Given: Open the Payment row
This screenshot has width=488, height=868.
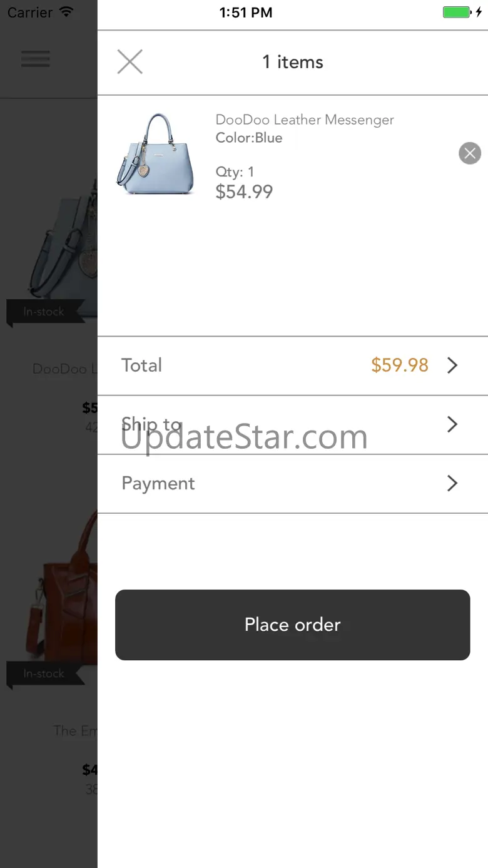Looking at the screenshot, I should [293, 484].
